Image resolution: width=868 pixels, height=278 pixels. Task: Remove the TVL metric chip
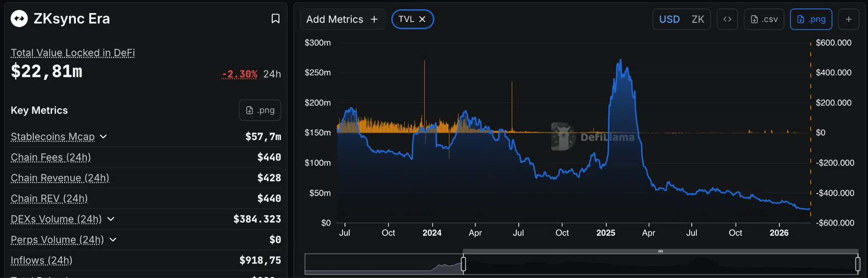[422, 19]
